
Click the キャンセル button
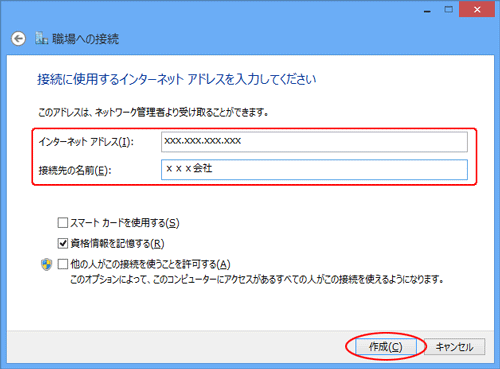pos(454,347)
